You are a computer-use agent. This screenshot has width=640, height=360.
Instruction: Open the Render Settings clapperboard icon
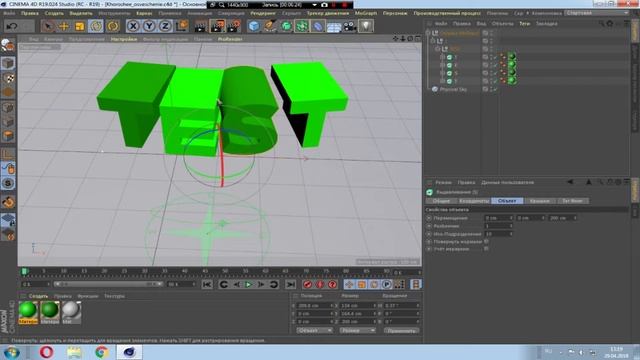pyautogui.click(x=234, y=26)
